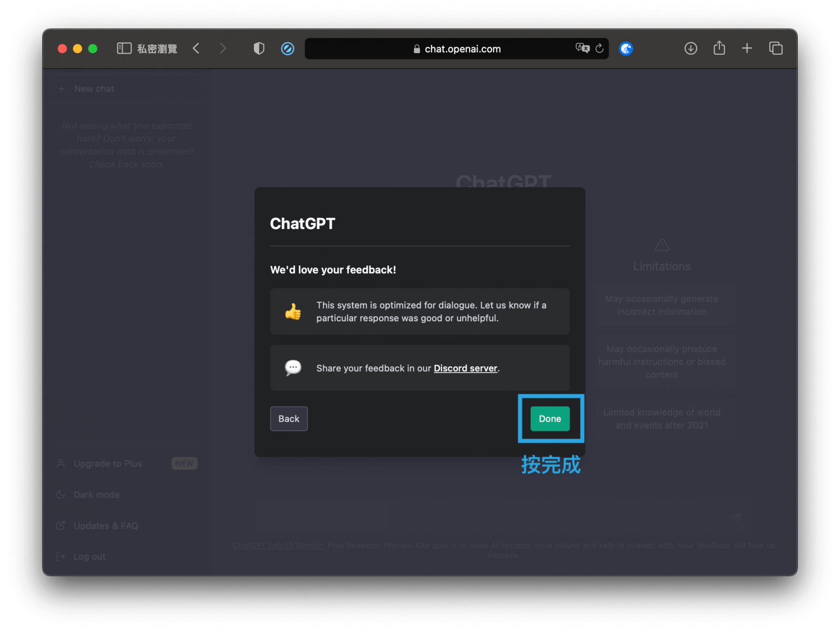Click the message input box
The height and width of the screenshot is (632, 840).
click(x=504, y=517)
